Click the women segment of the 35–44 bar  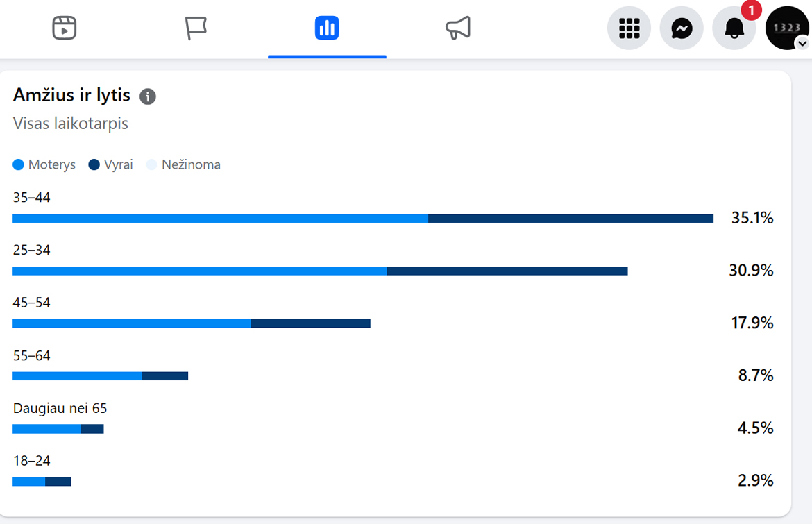tap(220, 219)
